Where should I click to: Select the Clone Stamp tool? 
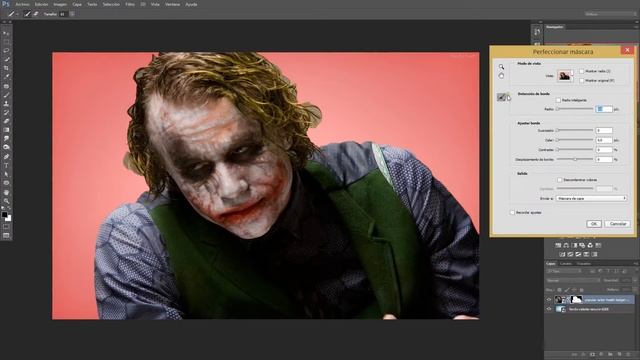(x=6, y=104)
